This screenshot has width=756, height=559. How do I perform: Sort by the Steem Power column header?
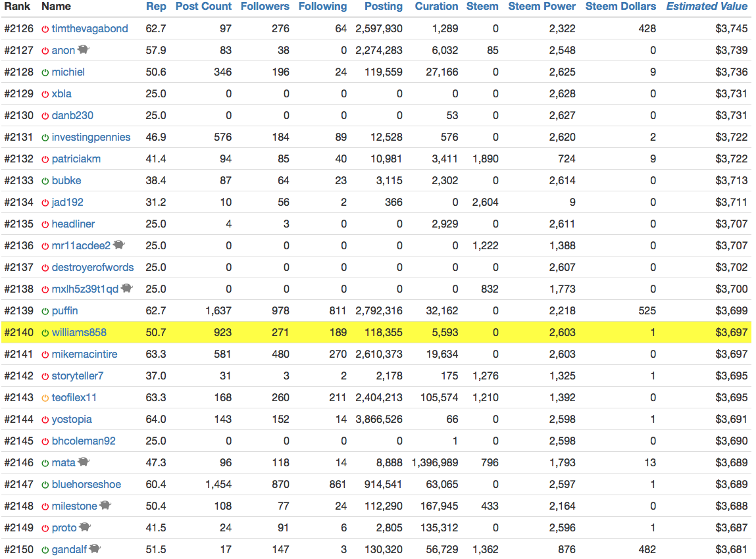click(x=542, y=7)
